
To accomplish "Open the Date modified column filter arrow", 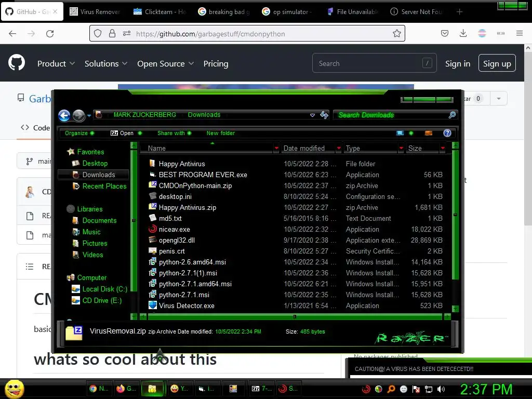I will (x=339, y=148).
